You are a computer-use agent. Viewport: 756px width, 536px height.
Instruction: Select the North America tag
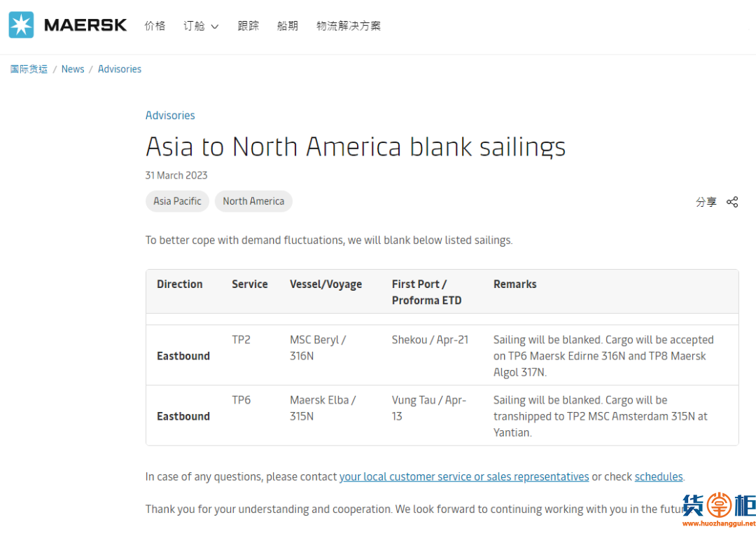[x=253, y=201]
